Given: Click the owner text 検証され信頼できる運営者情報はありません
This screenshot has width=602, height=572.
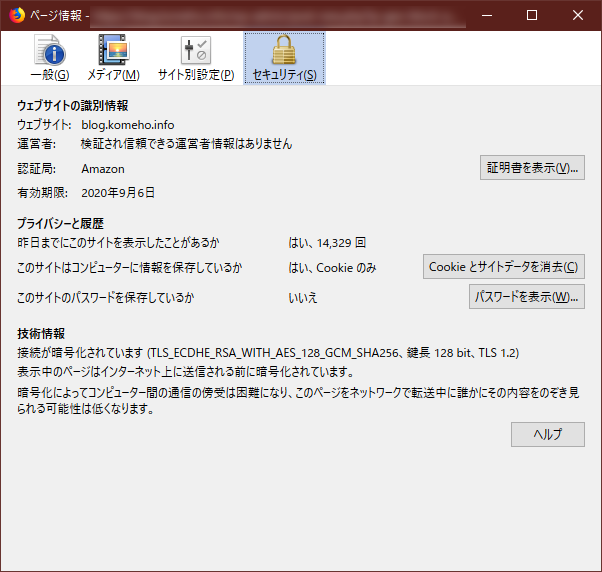Looking at the screenshot, I should [187, 144].
